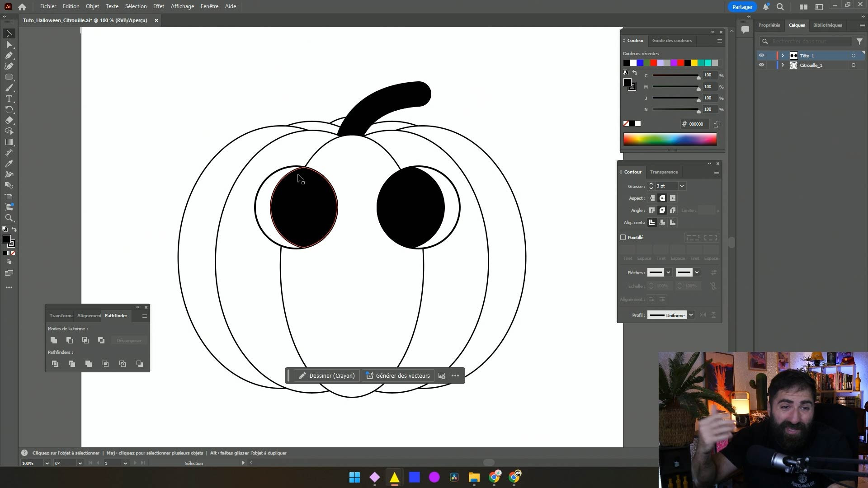The image size is (868, 488).
Task: Choose the Type tool
Action: click(x=9, y=99)
